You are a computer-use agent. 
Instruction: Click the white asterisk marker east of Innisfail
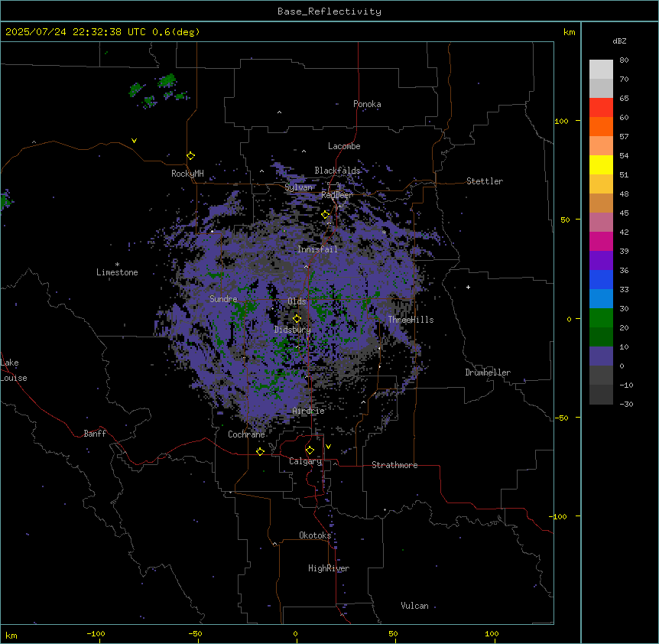click(x=384, y=232)
